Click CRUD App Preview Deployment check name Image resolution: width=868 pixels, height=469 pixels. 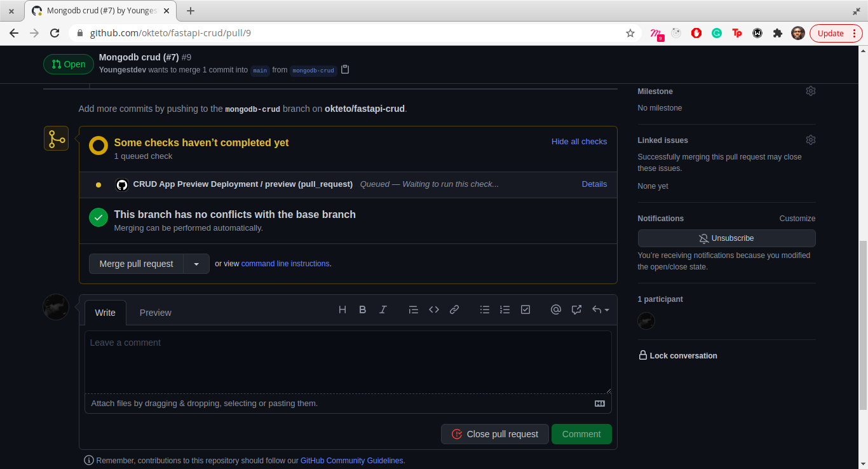(x=243, y=184)
